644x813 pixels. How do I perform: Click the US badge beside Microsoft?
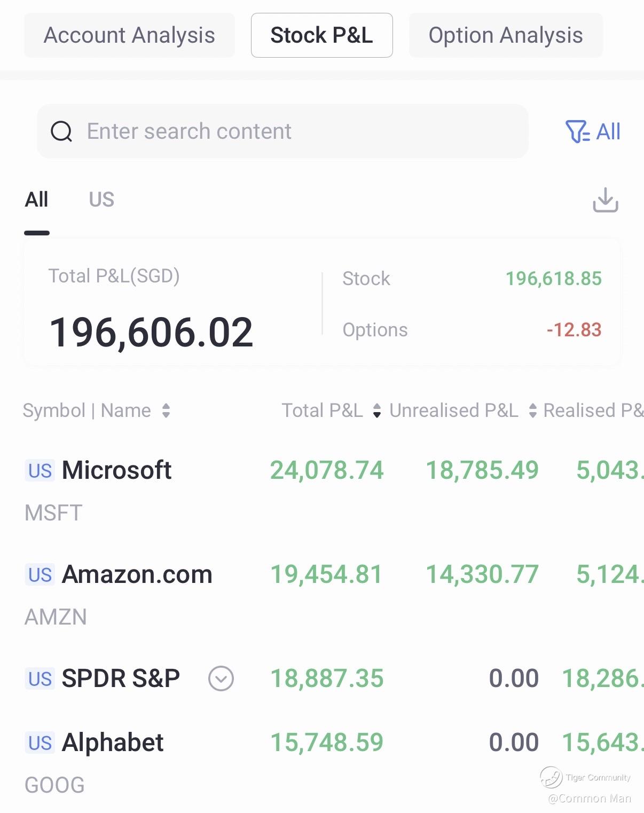pos(40,471)
